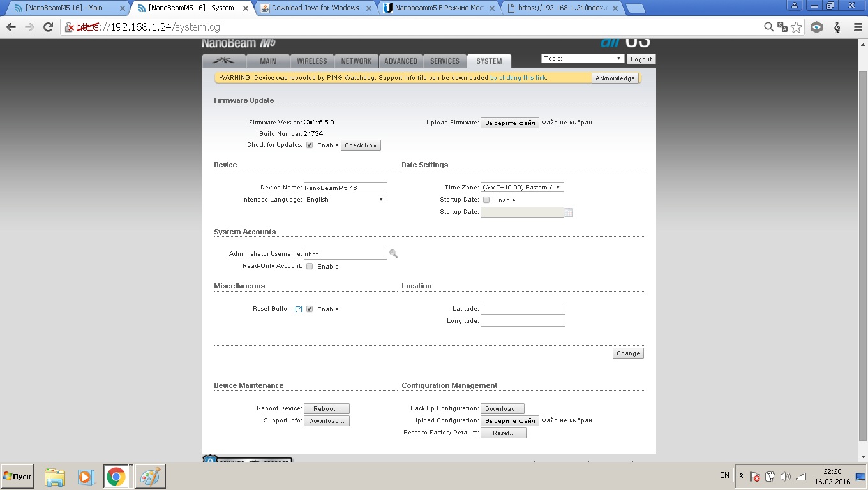Select the SYSTEM tab
The height and width of the screenshot is (490, 868).
coord(489,61)
